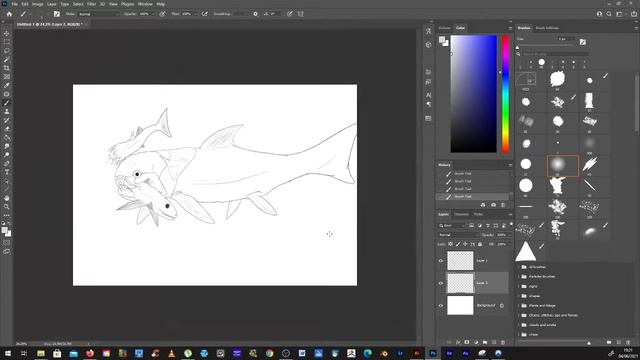Viewport: 640px width, 360px height.
Task: Delete layer trash icon in Layers panel
Action: click(x=503, y=342)
